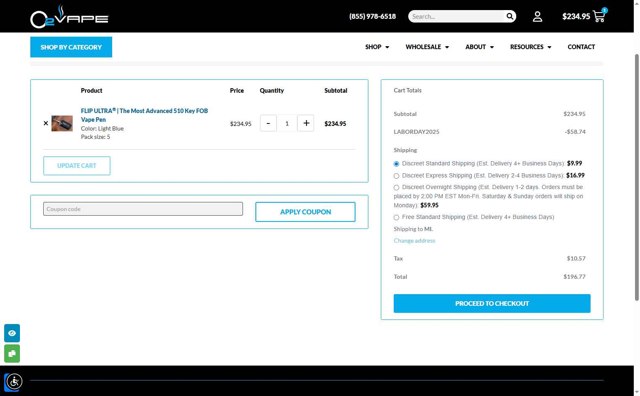Open the shopping cart icon
The height and width of the screenshot is (396, 640).
coord(599,16)
